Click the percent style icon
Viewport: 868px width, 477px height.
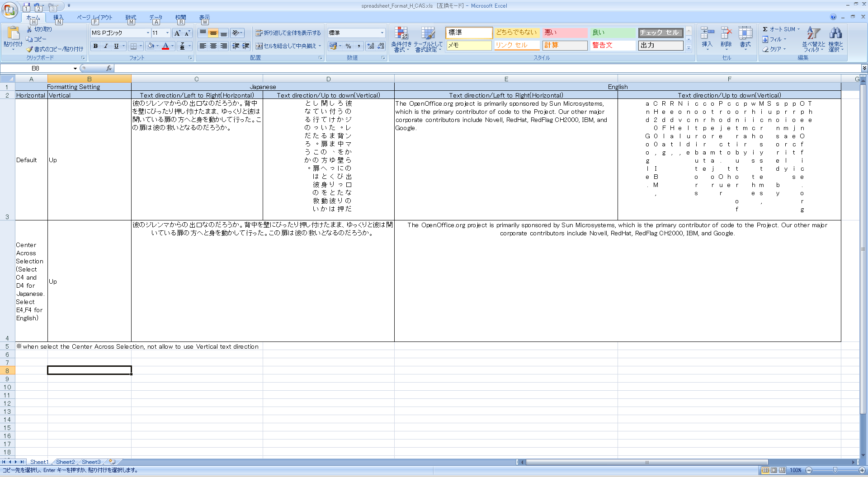point(348,46)
